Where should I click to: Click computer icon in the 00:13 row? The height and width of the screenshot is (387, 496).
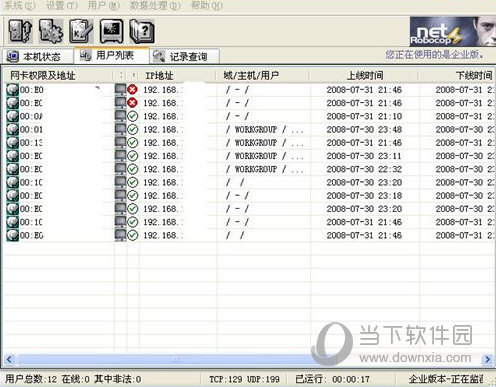[120, 143]
